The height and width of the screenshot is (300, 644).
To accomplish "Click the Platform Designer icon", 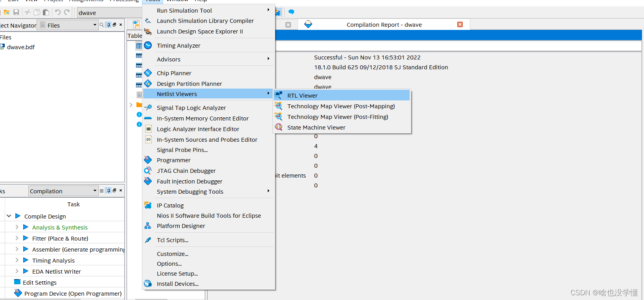I will pos(148,226).
